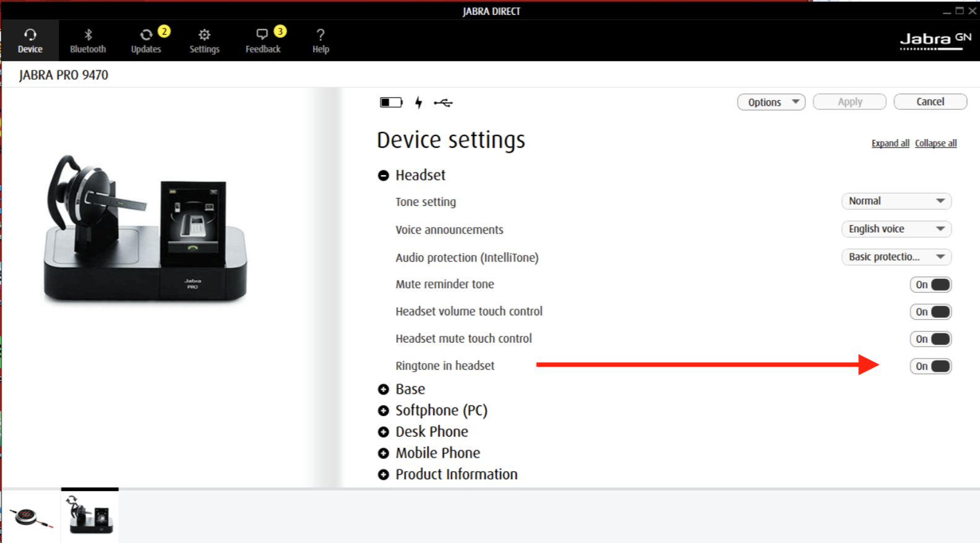
Task: Click the USB connection icon
Action: (443, 103)
